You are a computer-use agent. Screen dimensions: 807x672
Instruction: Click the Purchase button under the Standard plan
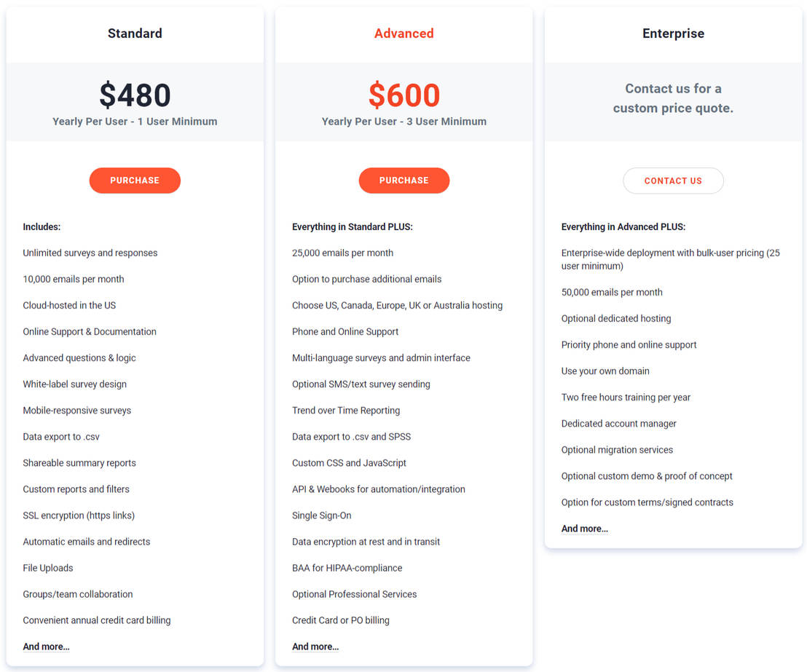(135, 181)
